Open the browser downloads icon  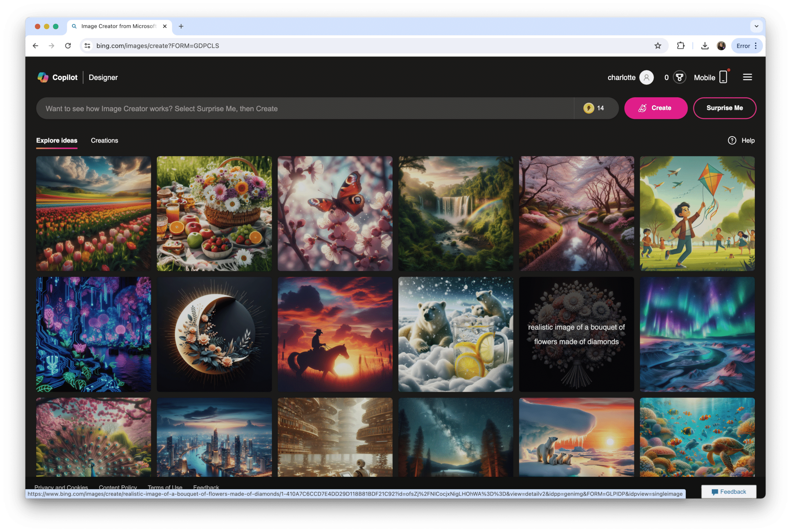[705, 46]
